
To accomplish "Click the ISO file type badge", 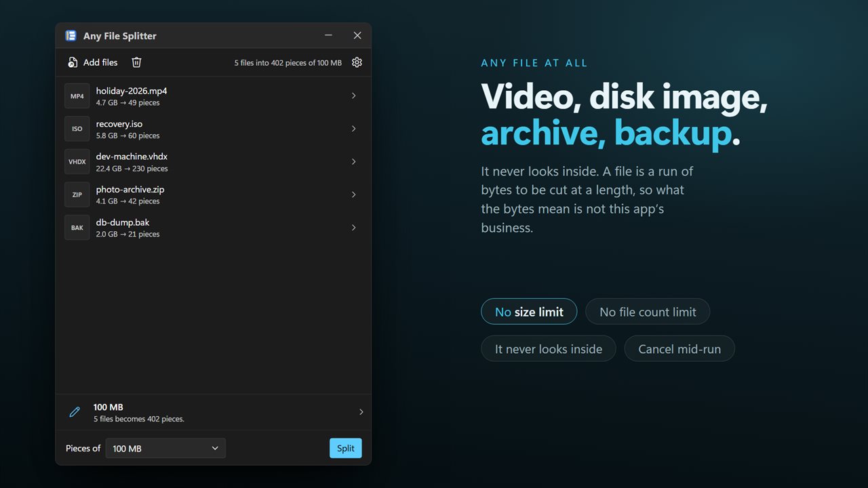I will click(x=77, y=129).
